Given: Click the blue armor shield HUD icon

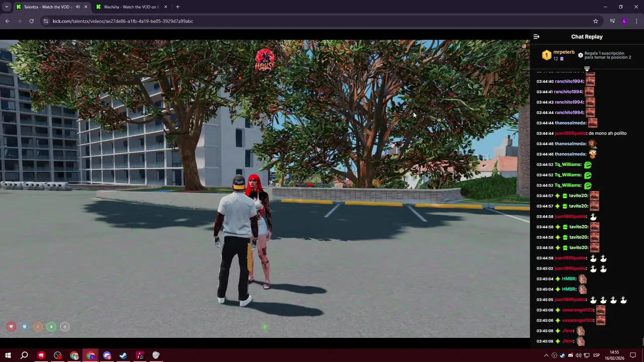Looking at the screenshot, I should [24, 327].
